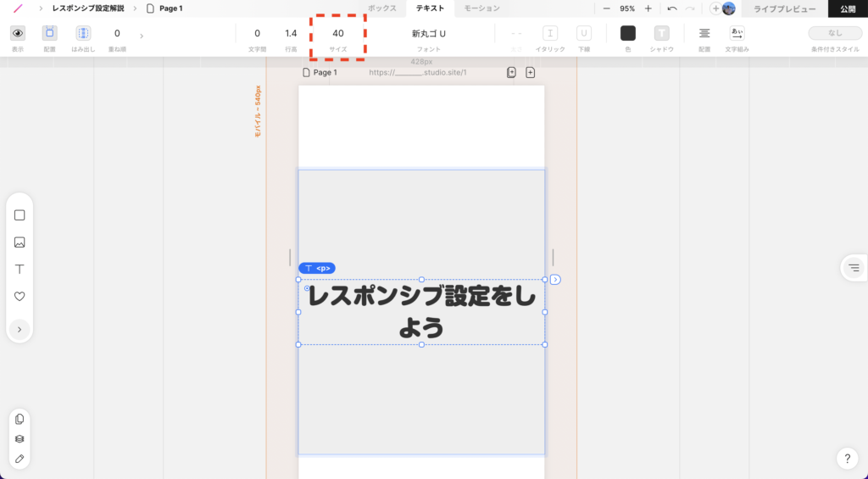Screen dimensions: 868x479
Task: Toggle the はみ出し overflow icon
Action: click(83, 33)
